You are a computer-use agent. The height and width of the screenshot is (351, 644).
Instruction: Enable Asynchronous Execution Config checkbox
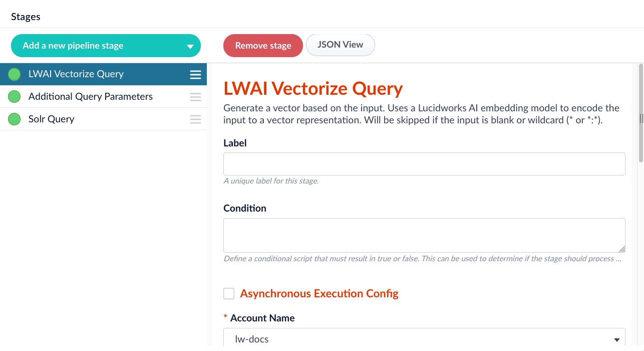[x=229, y=294]
